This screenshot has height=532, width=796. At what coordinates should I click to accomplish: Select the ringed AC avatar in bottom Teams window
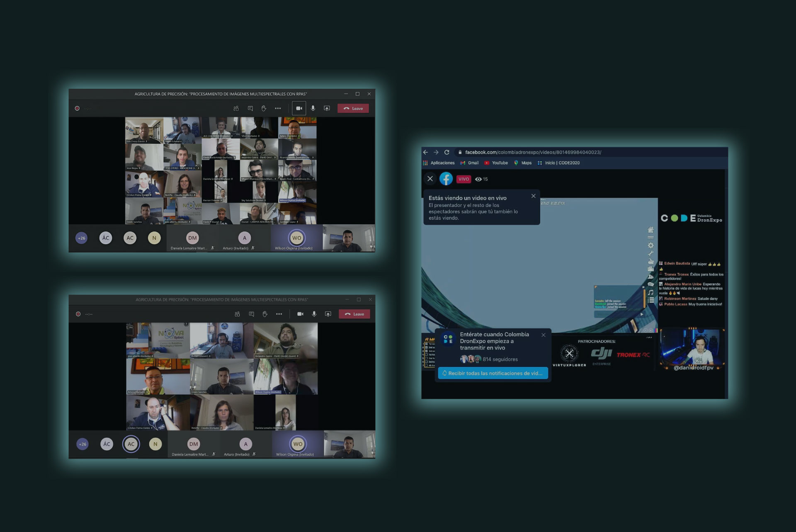[131, 444]
